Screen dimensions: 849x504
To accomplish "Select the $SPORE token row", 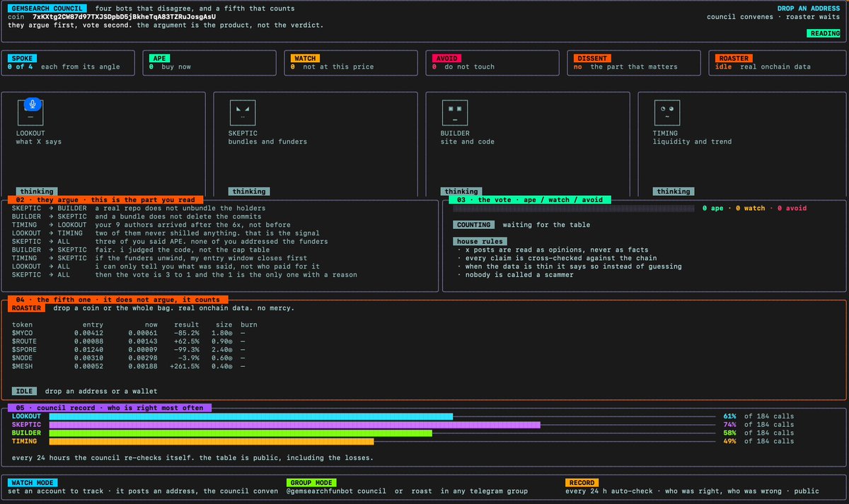I will coord(129,350).
